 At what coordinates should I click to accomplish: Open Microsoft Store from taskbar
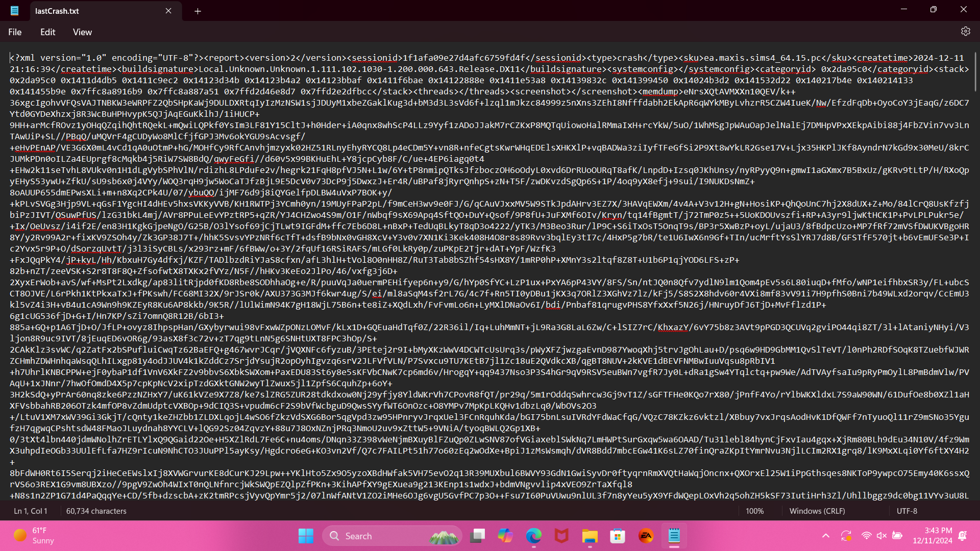618,536
